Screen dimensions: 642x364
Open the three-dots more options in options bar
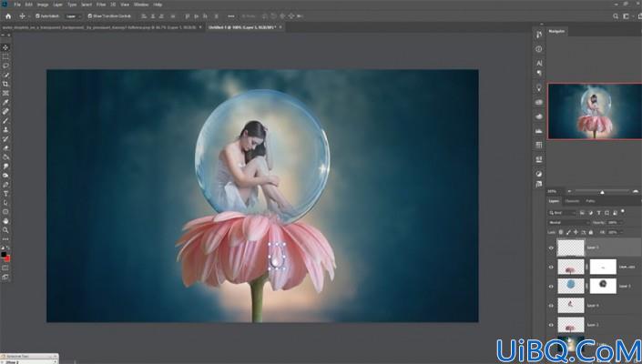tap(231, 16)
